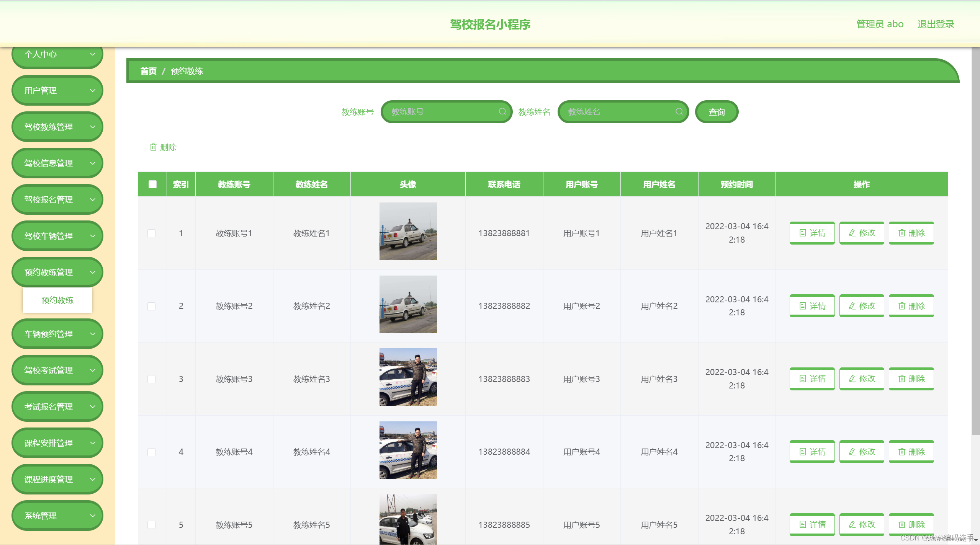Check the checkbox for row 2
Image resolution: width=980 pixels, height=545 pixels.
pyautogui.click(x=152, y=306)
